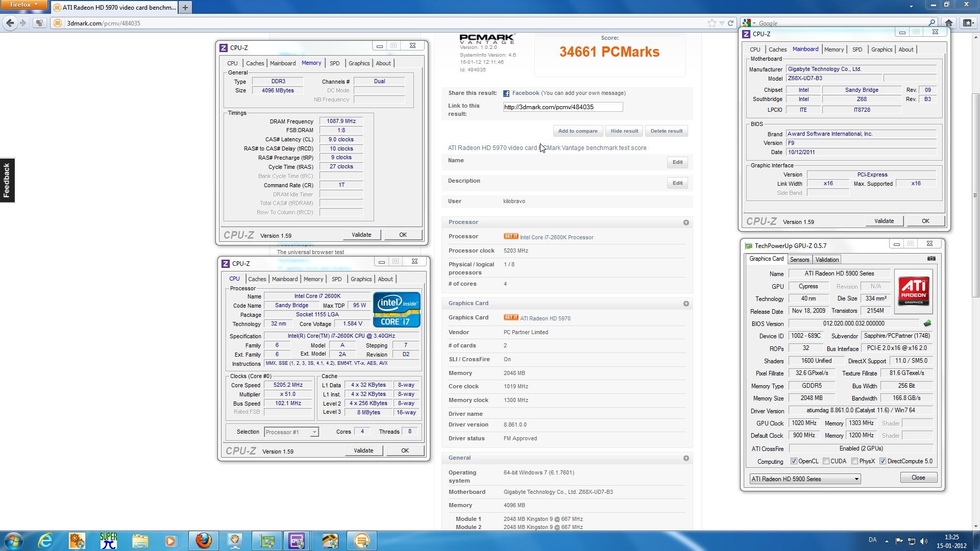Click the bookmark star in address bar

point(712,23)
